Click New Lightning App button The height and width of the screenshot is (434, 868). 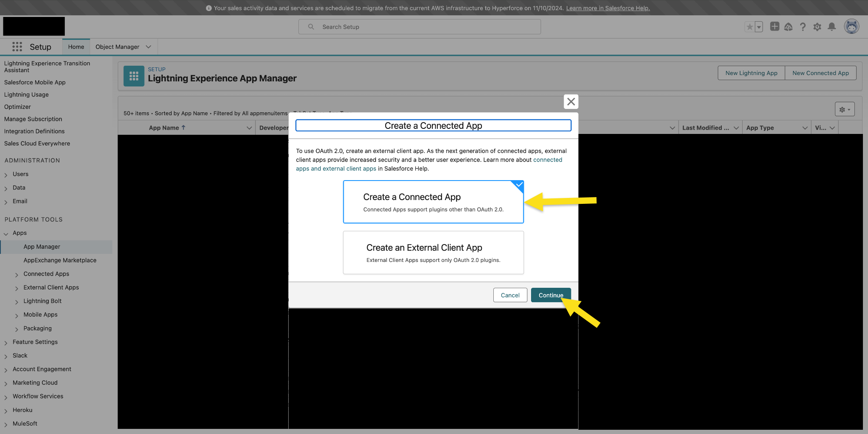(x=751, y=73)
